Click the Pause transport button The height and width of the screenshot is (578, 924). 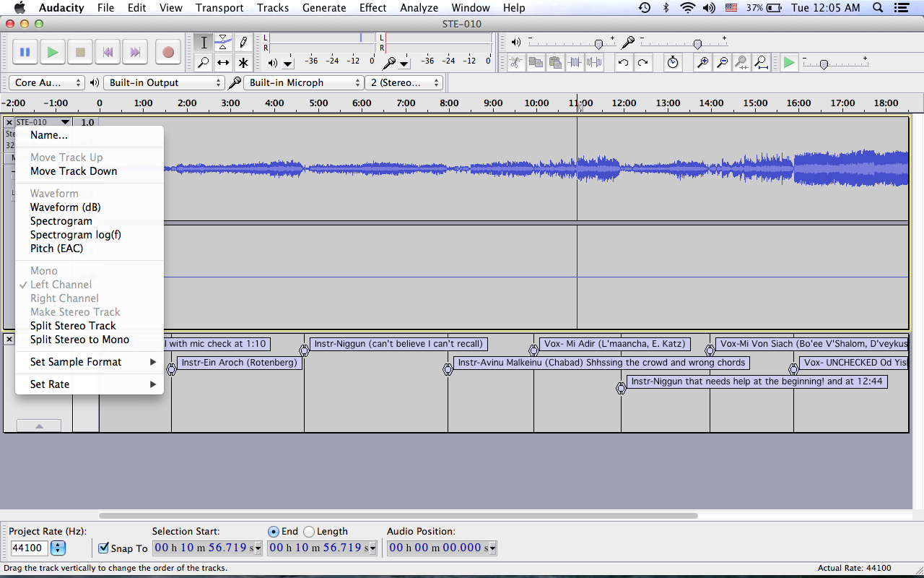pos(25,52)
